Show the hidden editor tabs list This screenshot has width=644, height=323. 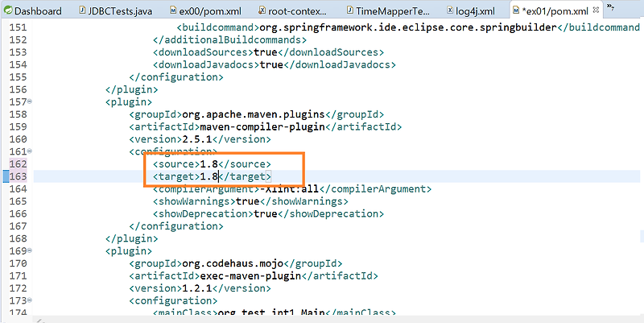coord(611,7)
